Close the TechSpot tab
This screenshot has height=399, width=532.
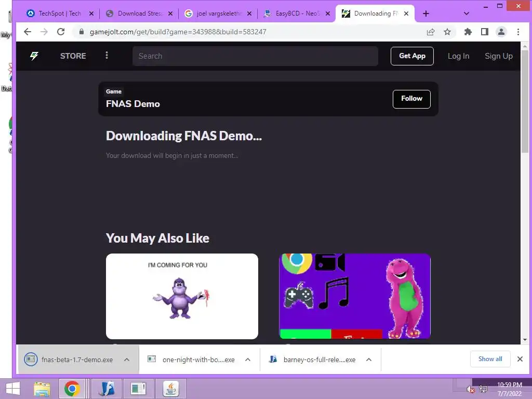click(91, 14)
